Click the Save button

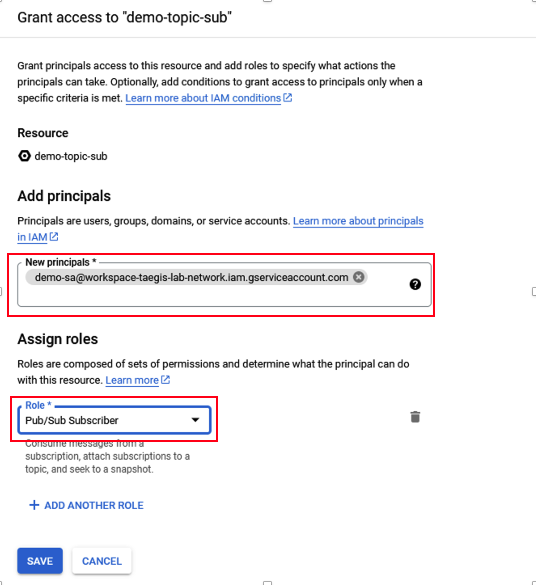click(40, 561)
